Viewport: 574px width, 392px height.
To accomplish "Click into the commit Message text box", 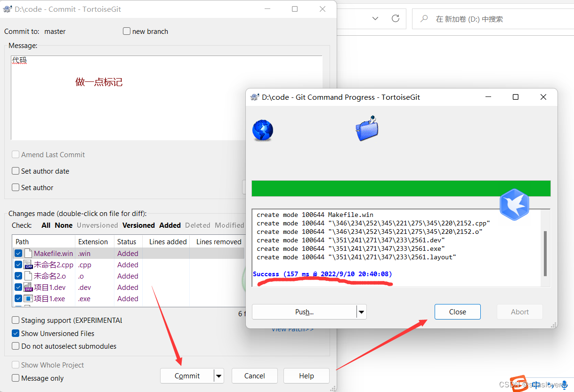I will [x=167, y=98].
